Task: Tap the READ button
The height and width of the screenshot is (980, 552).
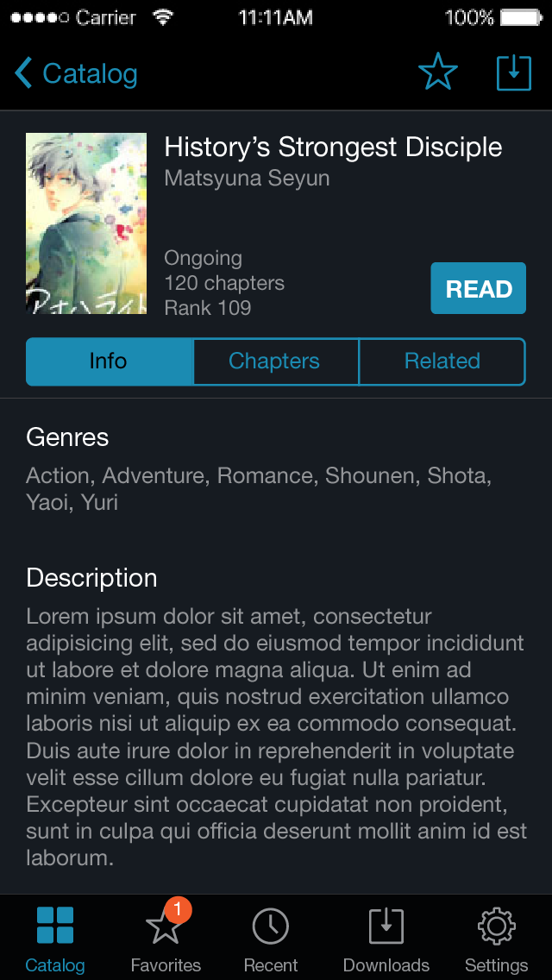Action: point(478,288)
